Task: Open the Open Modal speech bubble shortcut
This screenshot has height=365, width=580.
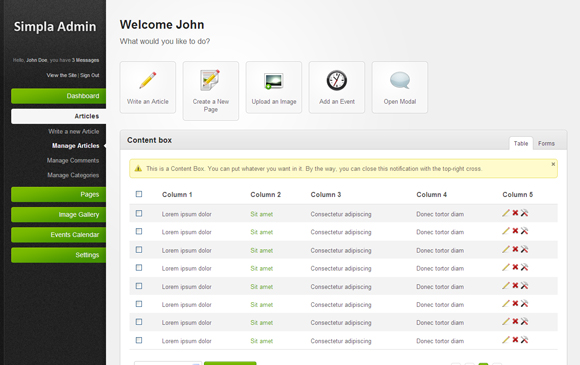Action: tap(399, 87)
